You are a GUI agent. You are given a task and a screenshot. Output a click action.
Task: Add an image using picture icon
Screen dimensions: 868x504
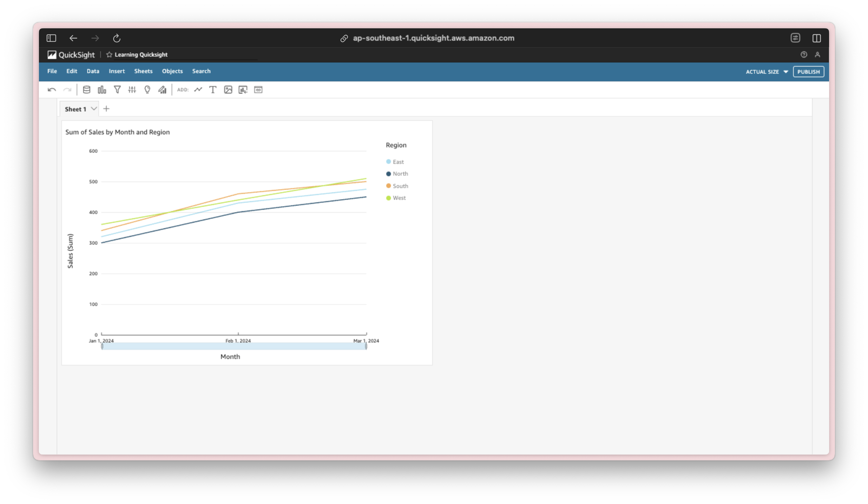coord(228,90)
